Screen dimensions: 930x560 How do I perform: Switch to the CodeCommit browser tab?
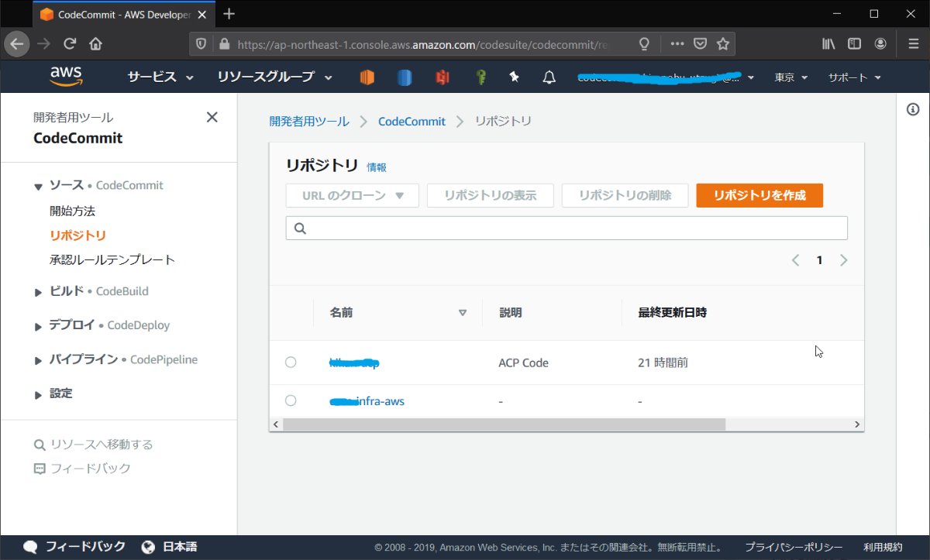click(122, 14)
